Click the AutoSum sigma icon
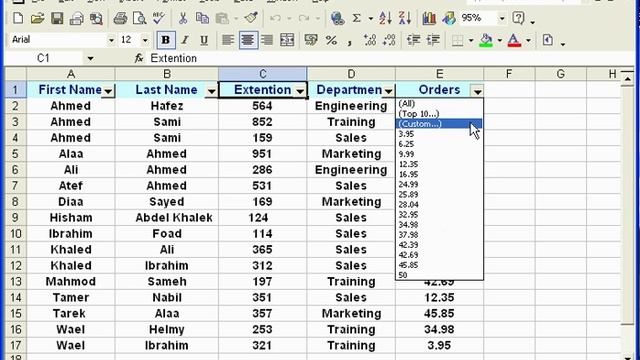640x360 pixels. 357,18
